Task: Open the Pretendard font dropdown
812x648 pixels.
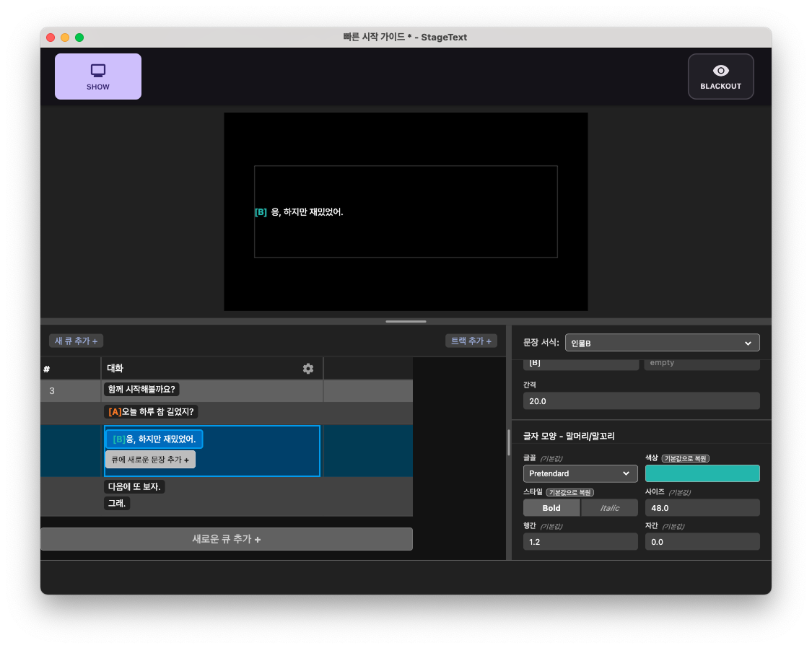Action: [580, 473]
